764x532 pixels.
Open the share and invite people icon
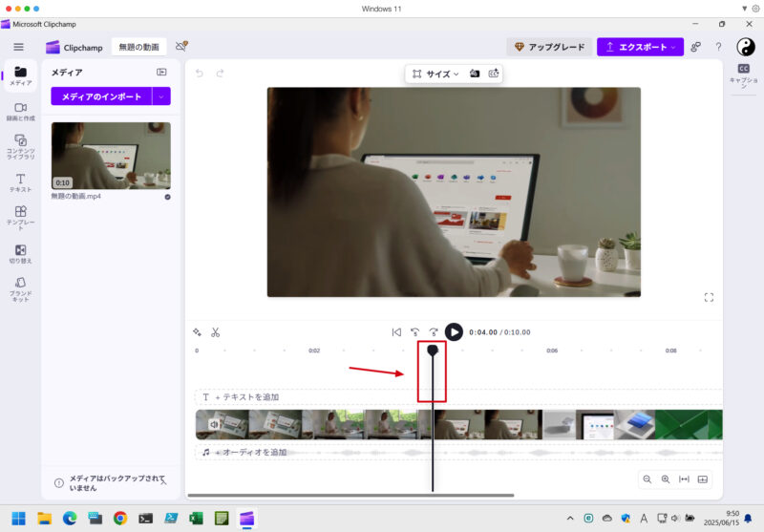696,47
